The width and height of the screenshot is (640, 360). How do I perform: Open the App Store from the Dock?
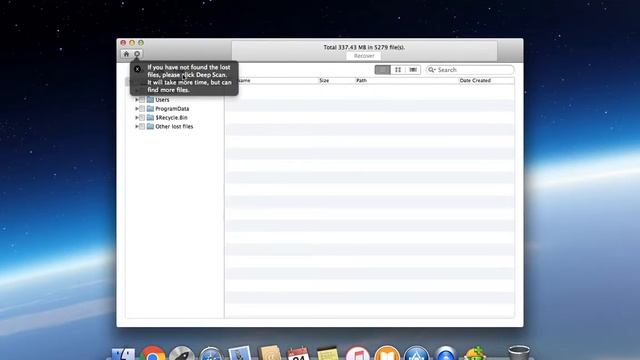pyautogui.click(x=416, y=353)
